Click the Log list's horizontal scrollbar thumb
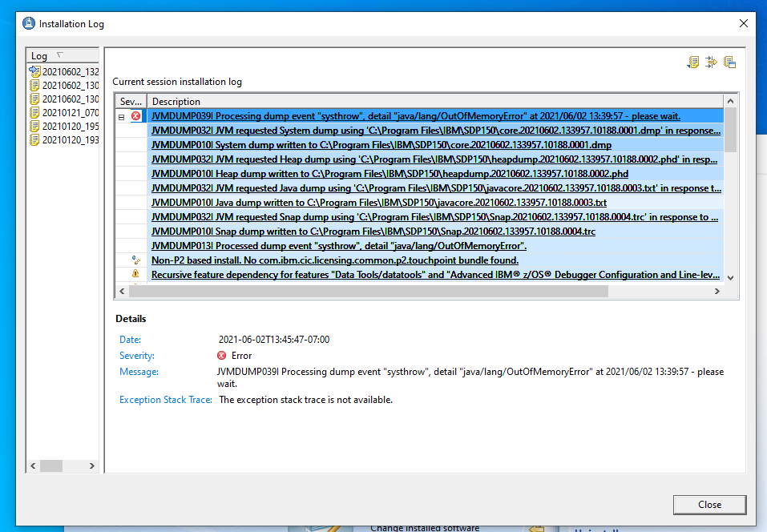 pyautogui.click(x=51, y=465)
